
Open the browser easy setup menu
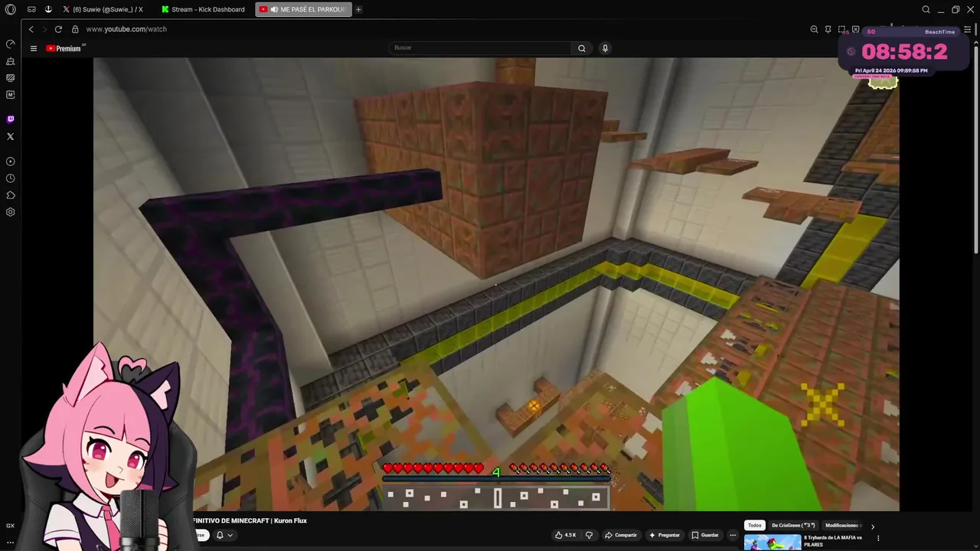(967, 29)
